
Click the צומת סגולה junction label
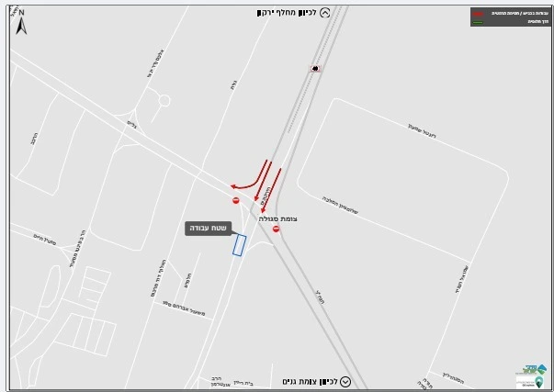pos(278,219)
